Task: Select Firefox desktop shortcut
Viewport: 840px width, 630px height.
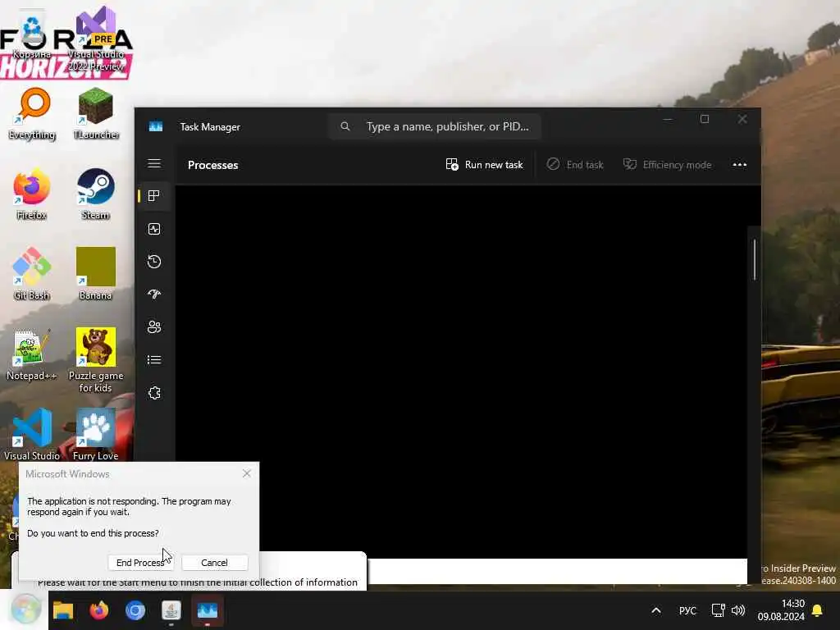Action: (x=32, y=195)
